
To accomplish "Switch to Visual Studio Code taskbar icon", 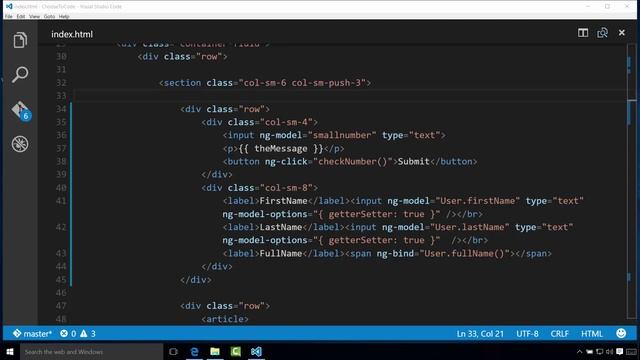I will (256, 351).
